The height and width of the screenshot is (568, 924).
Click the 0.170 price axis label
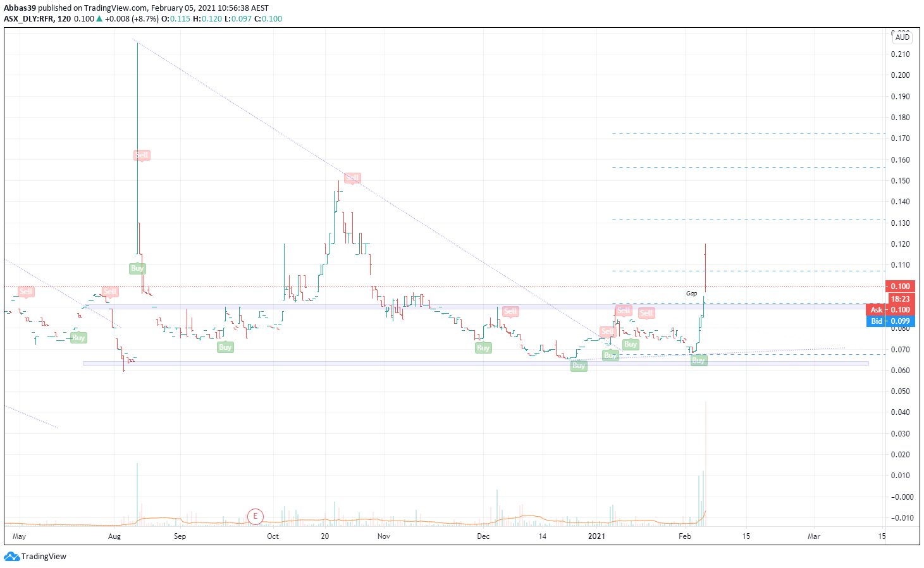click(901, 139)
